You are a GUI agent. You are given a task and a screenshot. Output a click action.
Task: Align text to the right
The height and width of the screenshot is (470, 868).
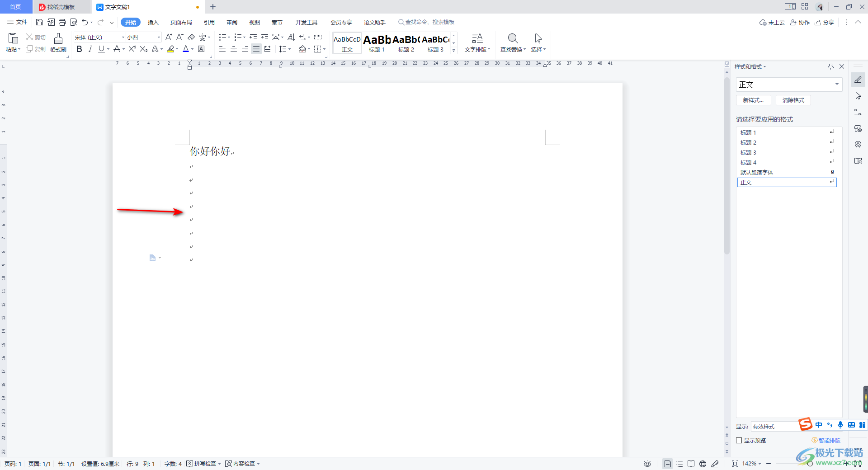point(245,49)
